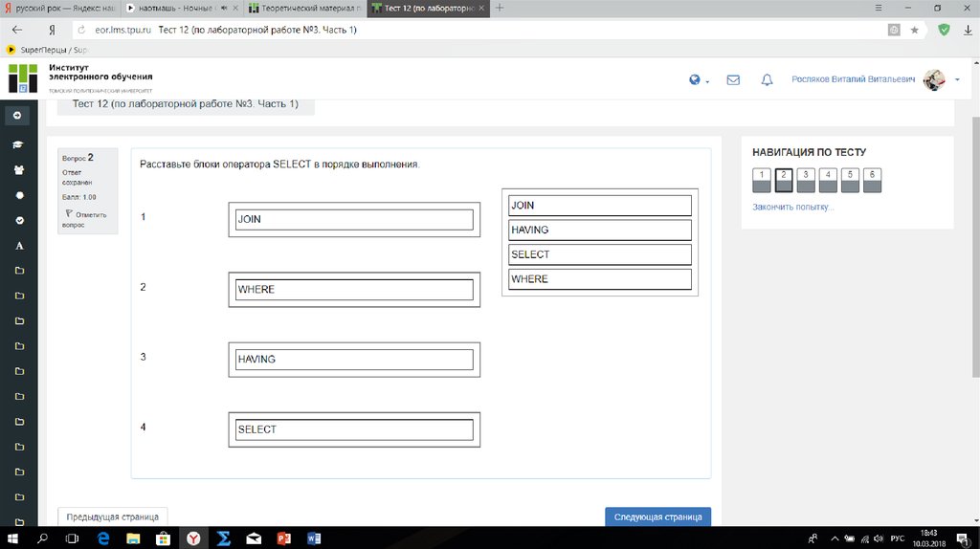Click the Yandex home icon in address bar
This screenshot has height=549, width=980.
coord(52,30)
